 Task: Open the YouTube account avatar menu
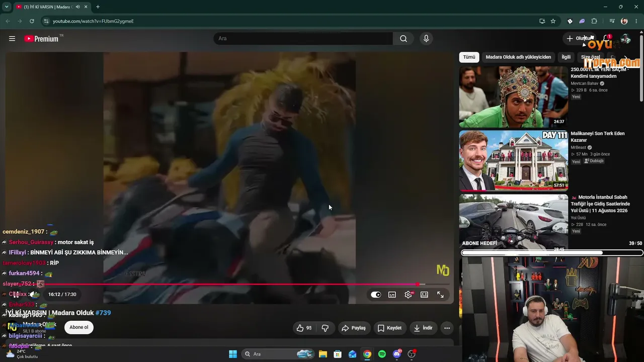625,39
